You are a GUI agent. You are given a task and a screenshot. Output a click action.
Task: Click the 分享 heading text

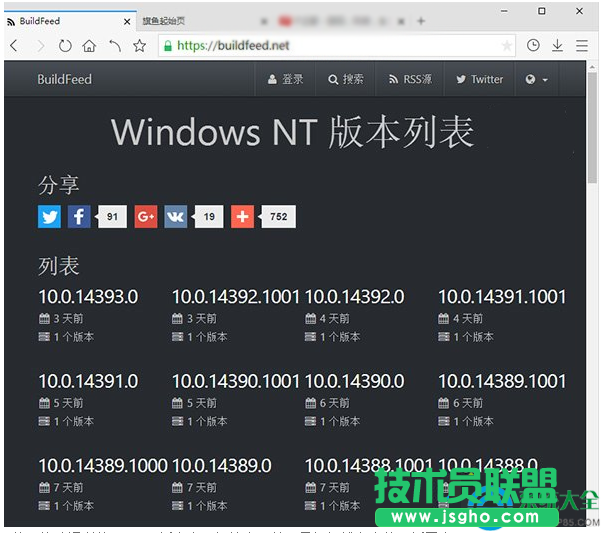tap(58, 185)
